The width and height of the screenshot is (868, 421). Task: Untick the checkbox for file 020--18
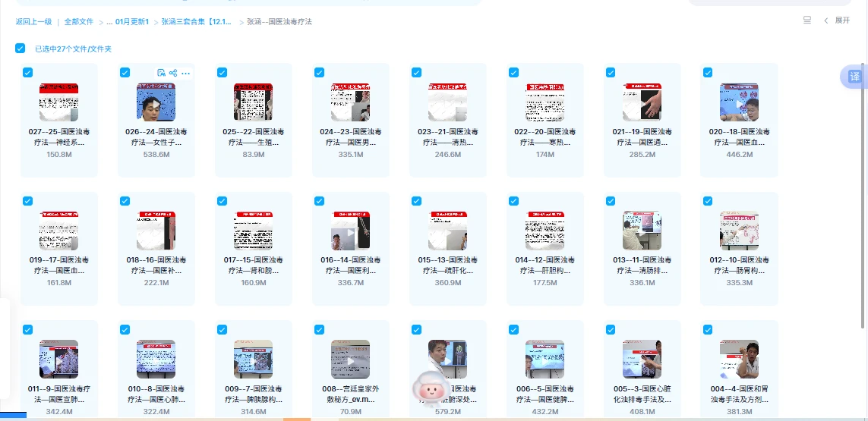point(708,72)
